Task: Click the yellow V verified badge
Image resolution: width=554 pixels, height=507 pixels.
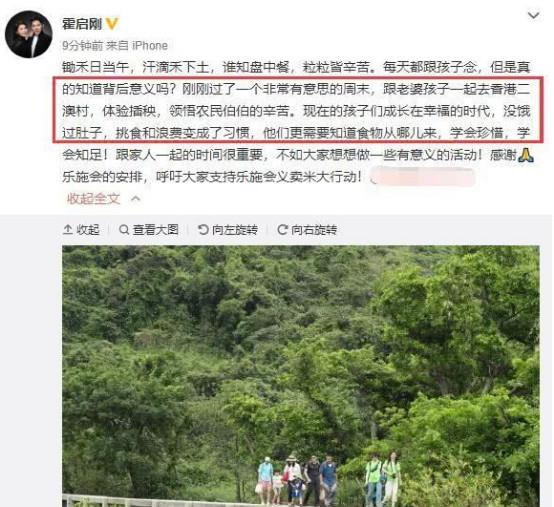Action: (112, 24)
